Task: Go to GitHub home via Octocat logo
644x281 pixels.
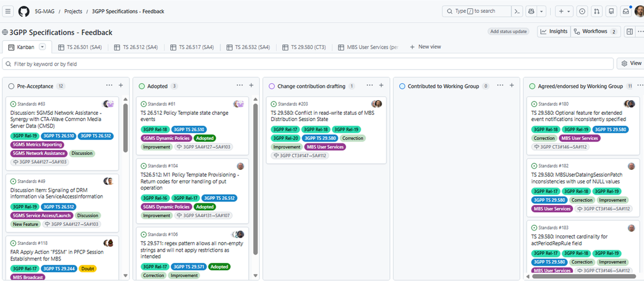Action: coord(24,11)
